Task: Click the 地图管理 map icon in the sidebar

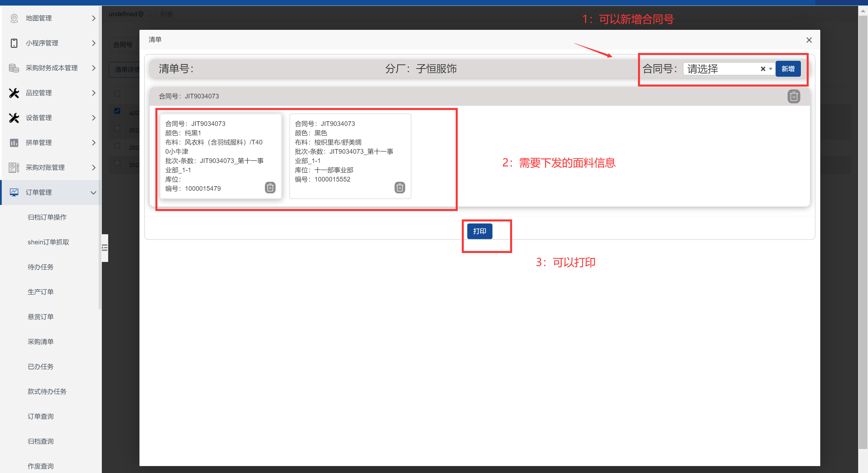Action: point(14,18)
